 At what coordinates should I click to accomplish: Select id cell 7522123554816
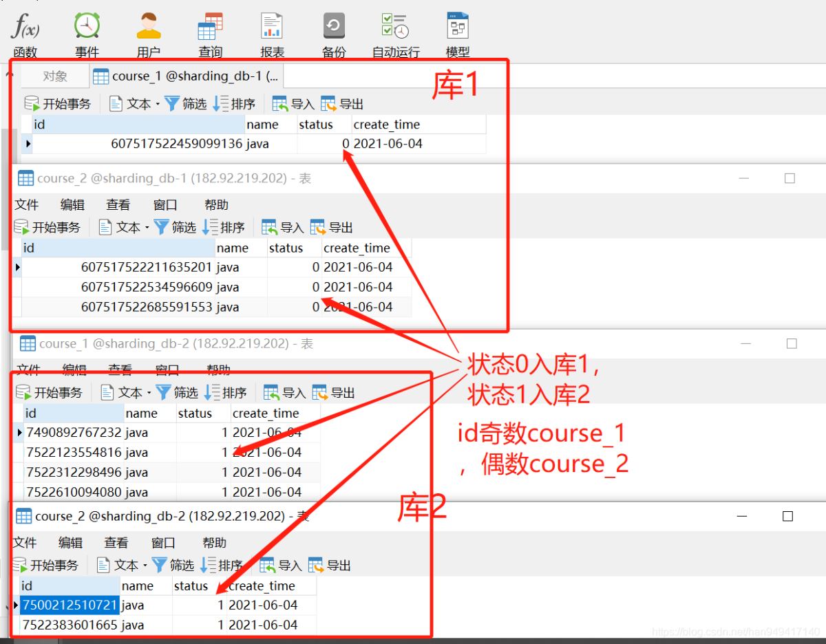coord(74,453)
